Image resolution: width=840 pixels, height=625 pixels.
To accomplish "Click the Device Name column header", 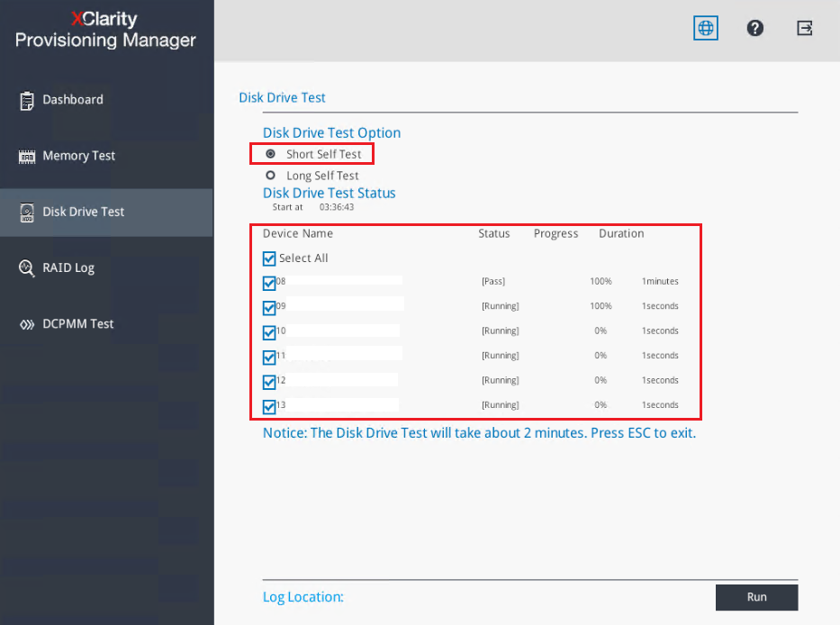I will click(298, 234).
